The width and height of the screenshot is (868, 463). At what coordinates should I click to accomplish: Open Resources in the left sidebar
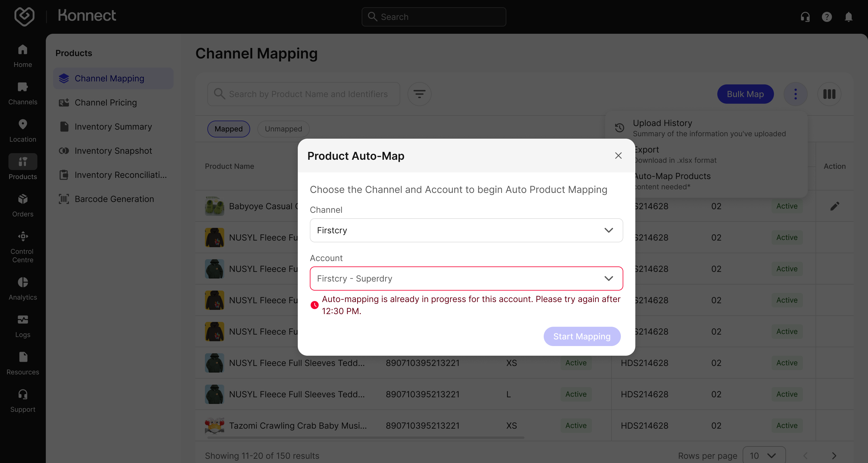point(23,364)
